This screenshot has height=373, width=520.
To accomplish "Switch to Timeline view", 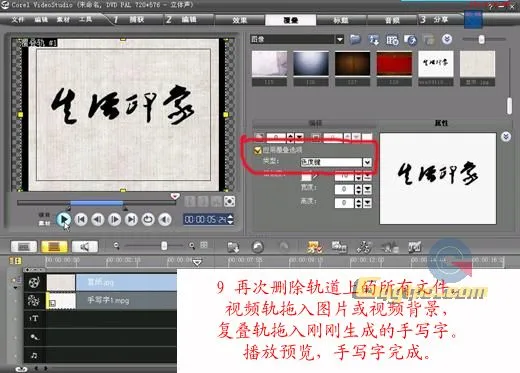I will [54, 247].
